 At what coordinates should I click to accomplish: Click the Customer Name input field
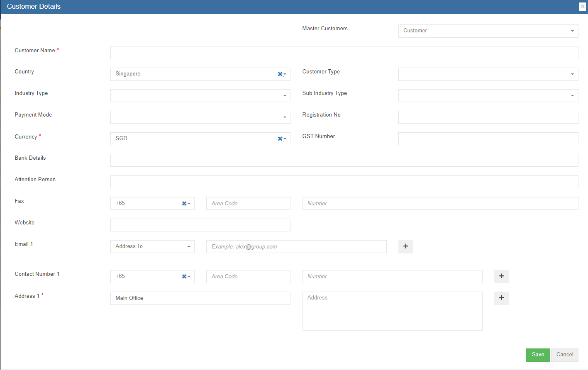tap(344, 53)
